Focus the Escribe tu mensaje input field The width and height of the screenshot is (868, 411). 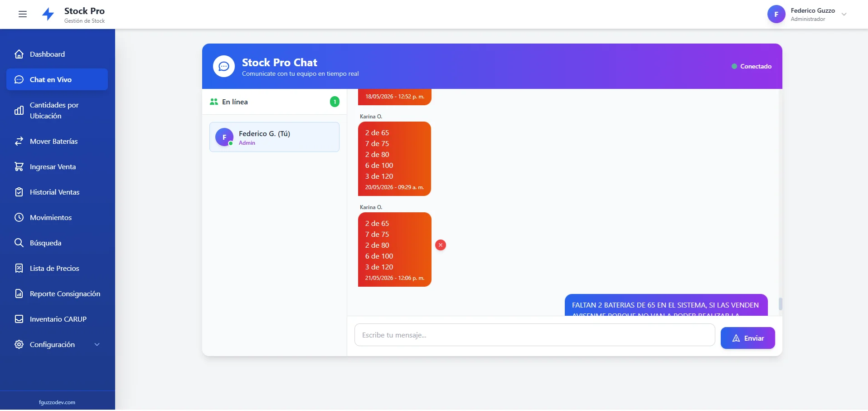click(535, 335)
